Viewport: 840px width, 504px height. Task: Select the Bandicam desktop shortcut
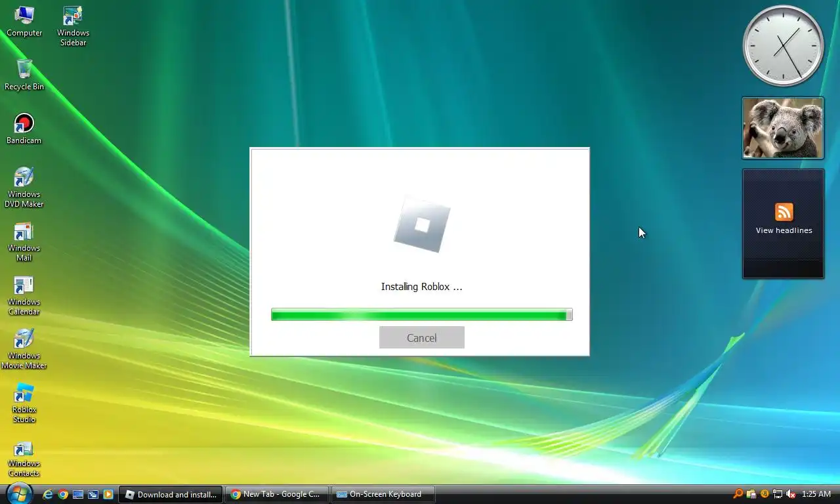(24, 129)
